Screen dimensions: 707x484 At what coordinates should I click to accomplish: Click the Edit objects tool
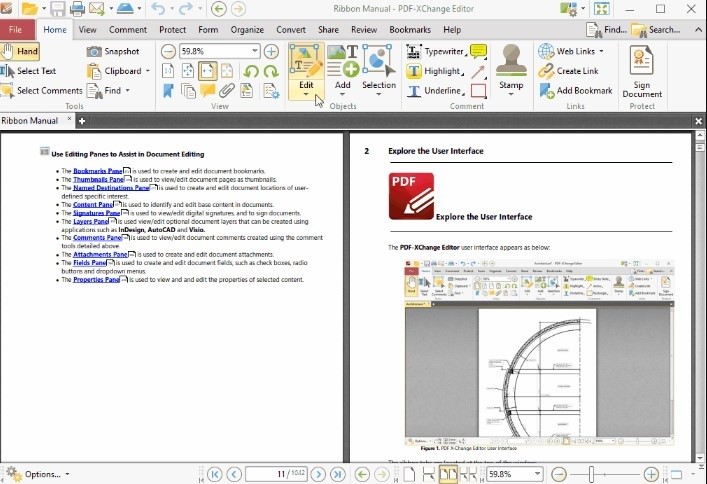(x=306, y=66)
